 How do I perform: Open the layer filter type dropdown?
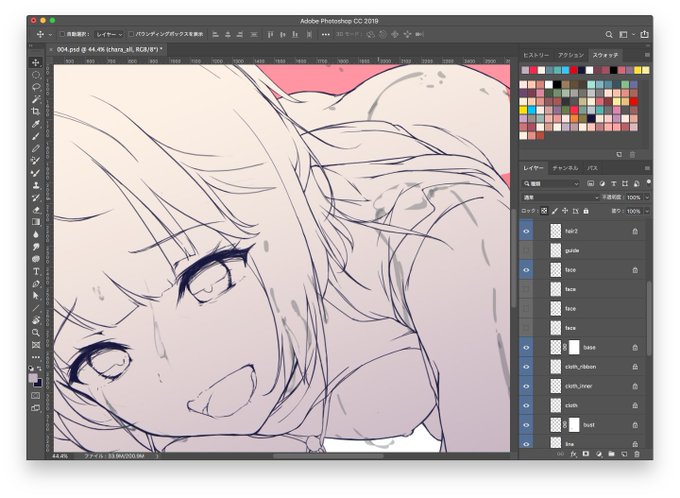pos(550,183)
